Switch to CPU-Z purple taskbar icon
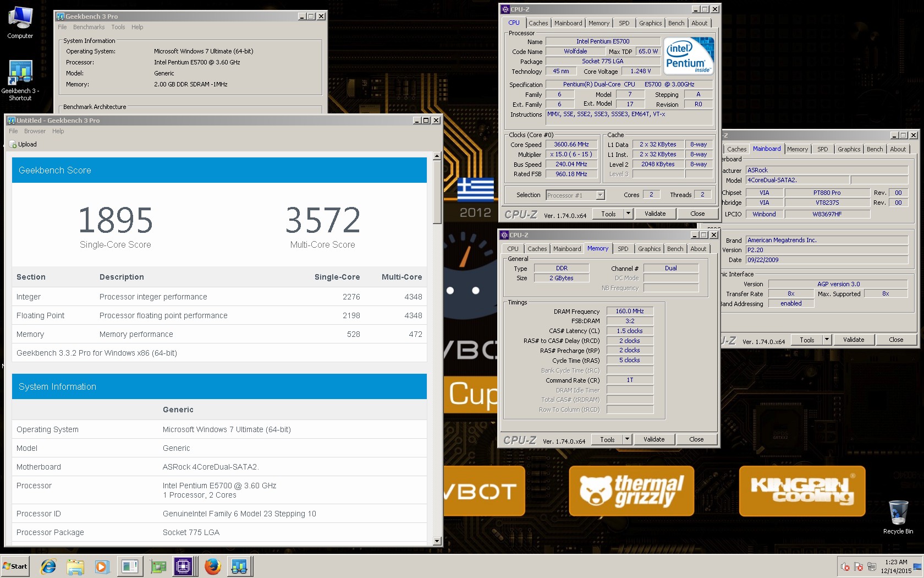 tap(183, 566)
